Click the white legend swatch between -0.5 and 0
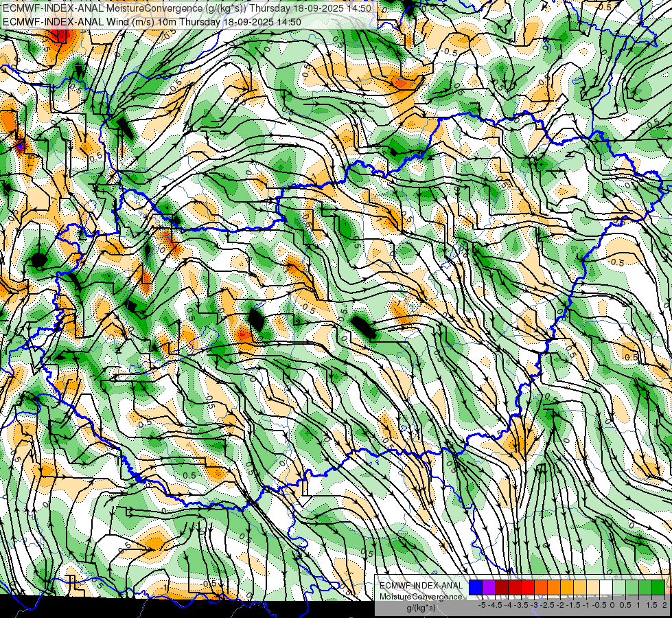672x618 pixels. [606, 588]
